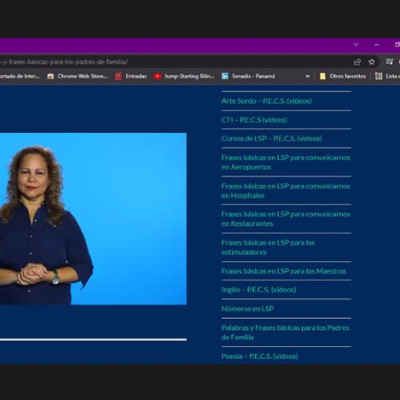Open Arte Sordo – P.E.C.S. (videos) link
400x400 pixels.
(x=267, y=101)
